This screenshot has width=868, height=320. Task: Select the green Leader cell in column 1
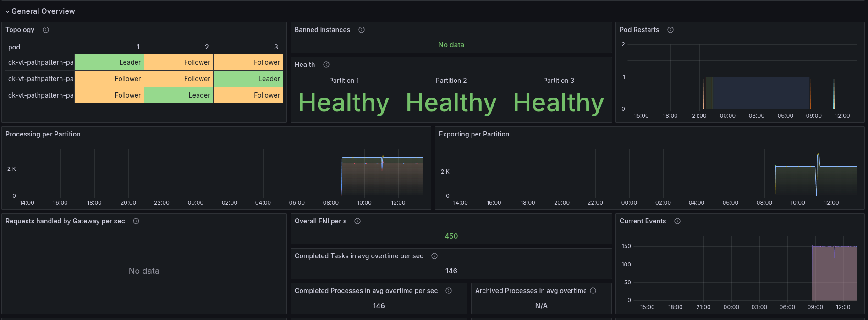coord(110,62)
